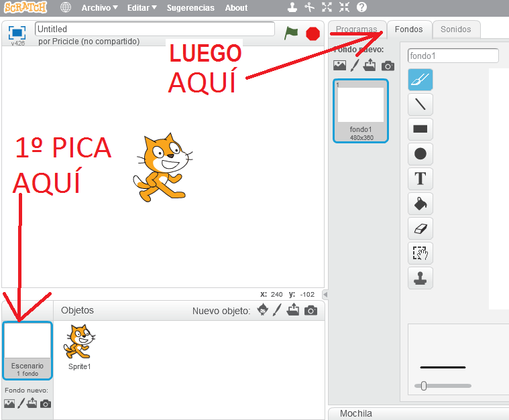This screenshot has height=420, width=509.
Task: Click the green flag to start
Action: point(291,33)
